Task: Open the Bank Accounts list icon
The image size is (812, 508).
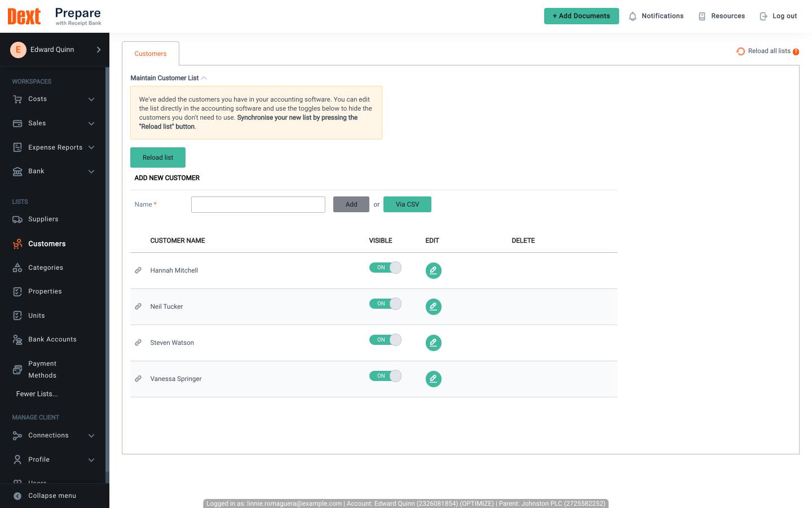Action: 17,339
